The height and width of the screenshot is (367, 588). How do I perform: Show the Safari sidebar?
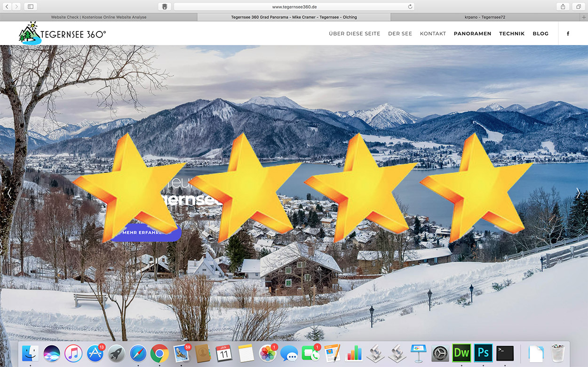(x=31, y=7)
